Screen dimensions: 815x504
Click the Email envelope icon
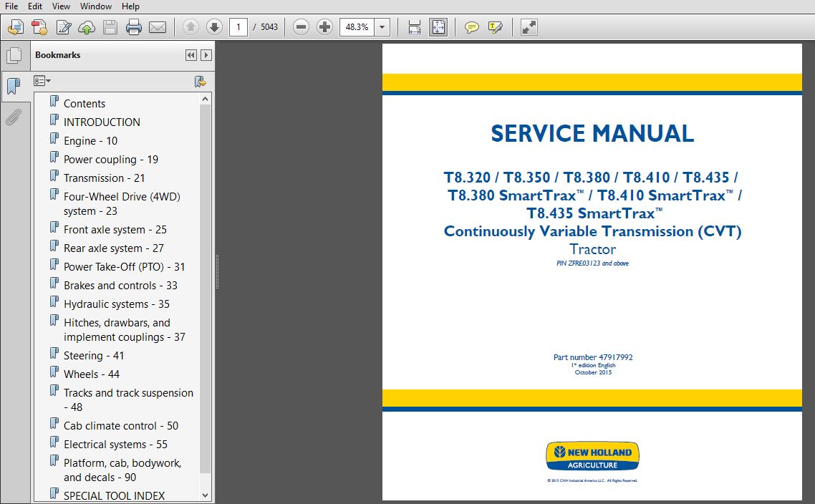coord(158,27)
